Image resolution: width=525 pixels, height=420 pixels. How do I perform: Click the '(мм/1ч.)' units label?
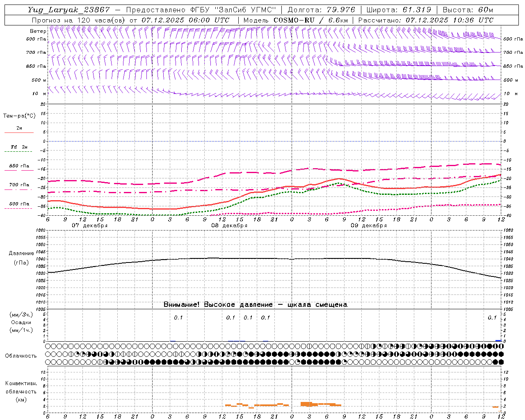click(21, 330)
